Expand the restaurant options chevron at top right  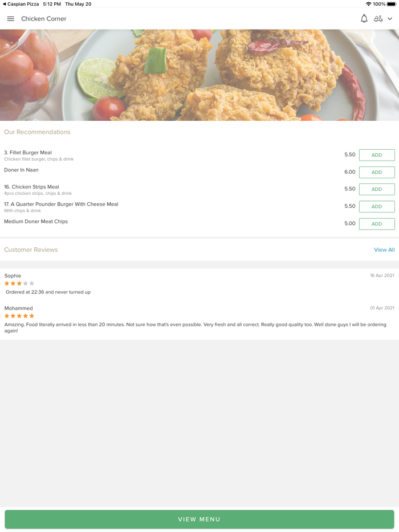[390, 18]
